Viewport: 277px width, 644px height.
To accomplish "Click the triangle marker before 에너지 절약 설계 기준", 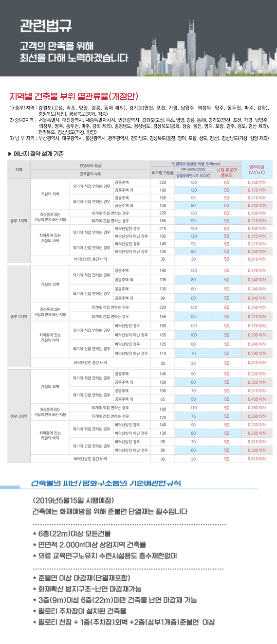I will (10, 154).
